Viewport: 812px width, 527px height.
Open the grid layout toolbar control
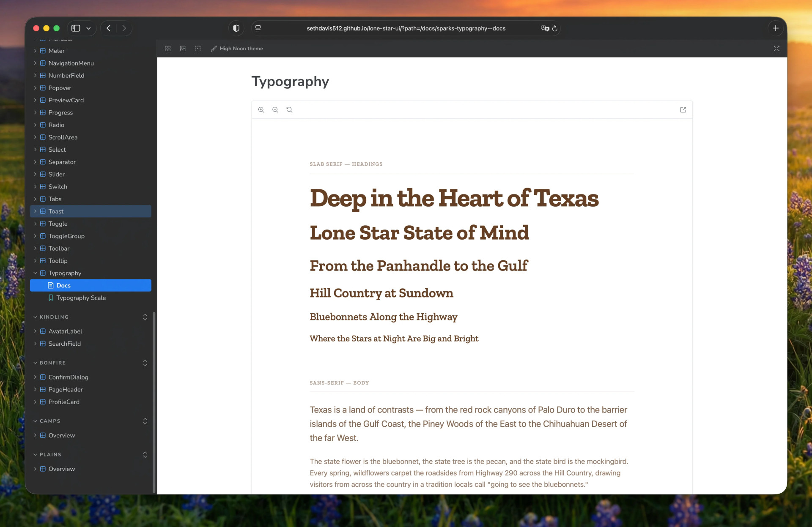click(167, 48)
